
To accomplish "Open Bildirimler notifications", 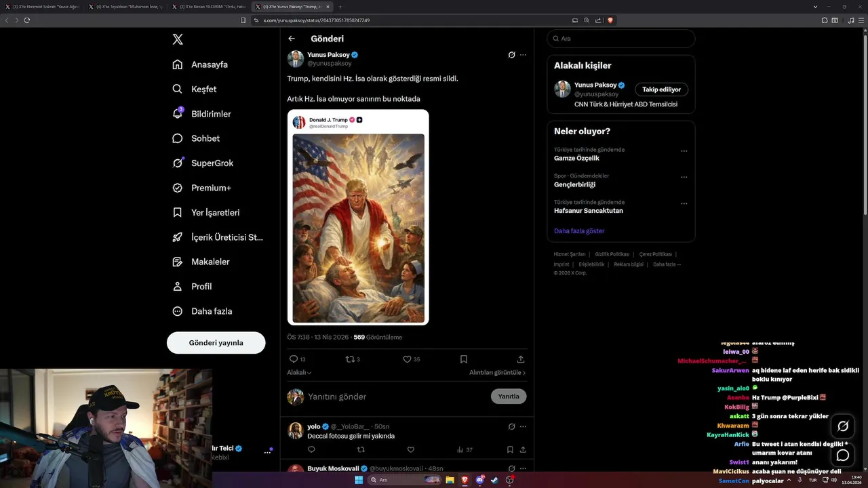I will click(x=201, y=114).
